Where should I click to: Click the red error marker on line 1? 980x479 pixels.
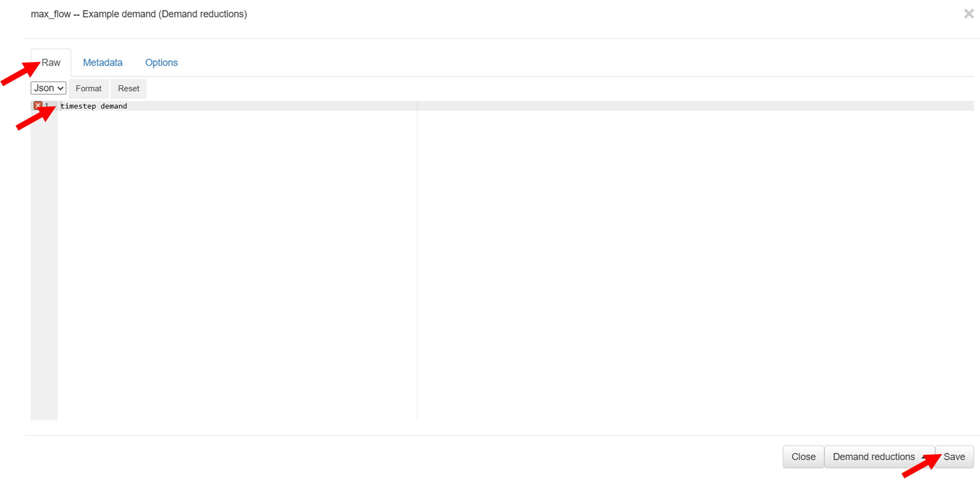[x=38, y=105]
